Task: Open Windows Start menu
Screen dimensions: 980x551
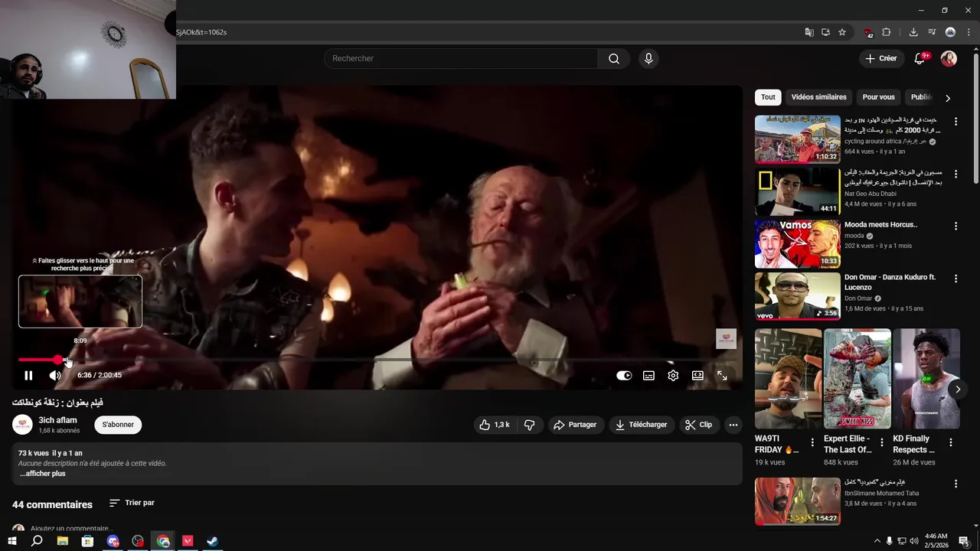Action: [11, 541]
